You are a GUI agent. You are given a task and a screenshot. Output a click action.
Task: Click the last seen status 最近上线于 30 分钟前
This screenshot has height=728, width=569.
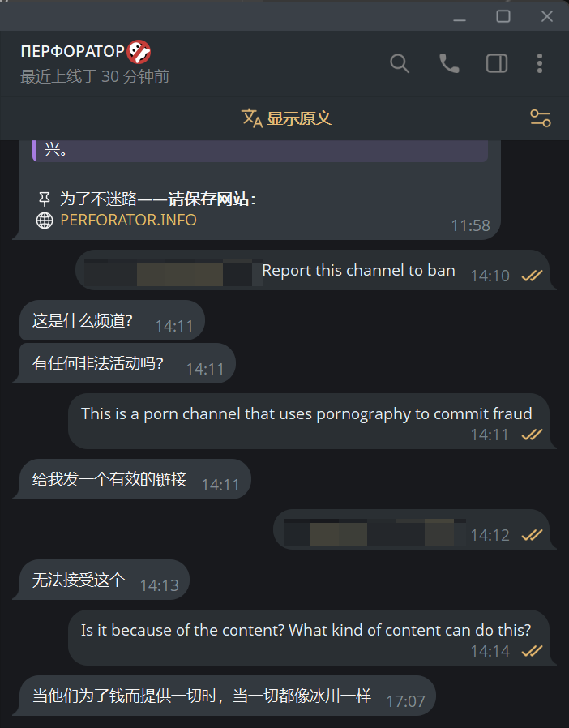95,76
